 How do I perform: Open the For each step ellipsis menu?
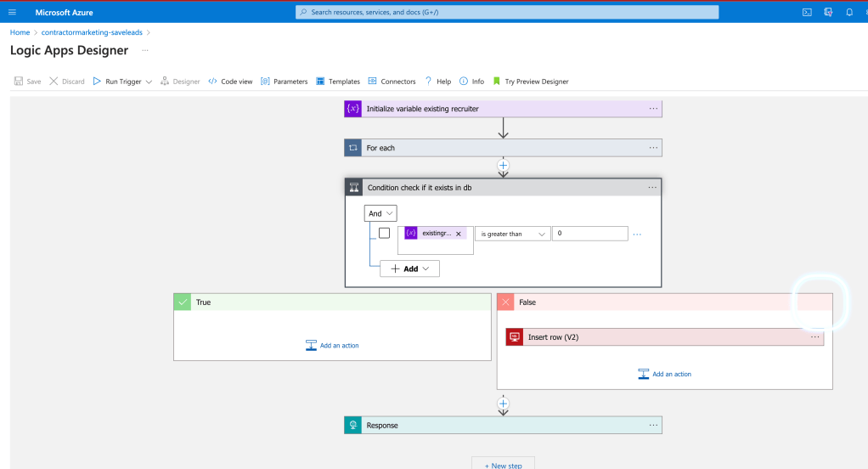[x=653, y=148]
